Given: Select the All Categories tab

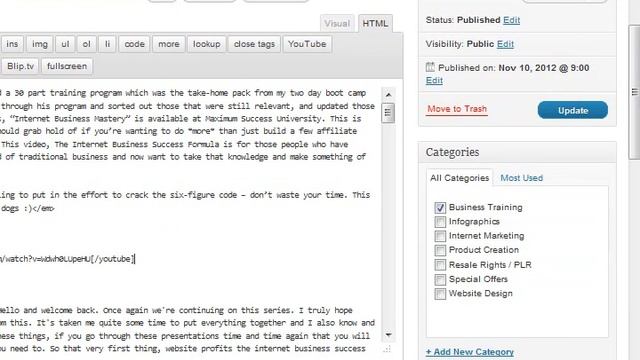Looking at the screenshot, I should 460,178.
